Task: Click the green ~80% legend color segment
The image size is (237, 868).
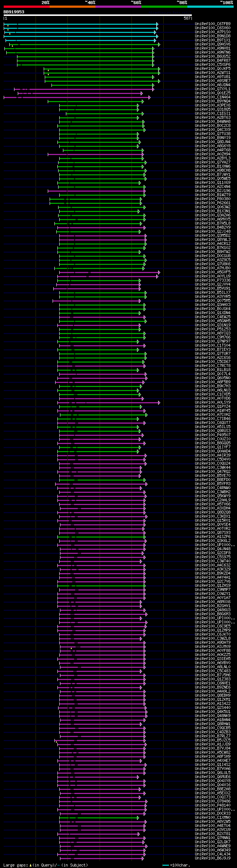Action: click(164, 7)
